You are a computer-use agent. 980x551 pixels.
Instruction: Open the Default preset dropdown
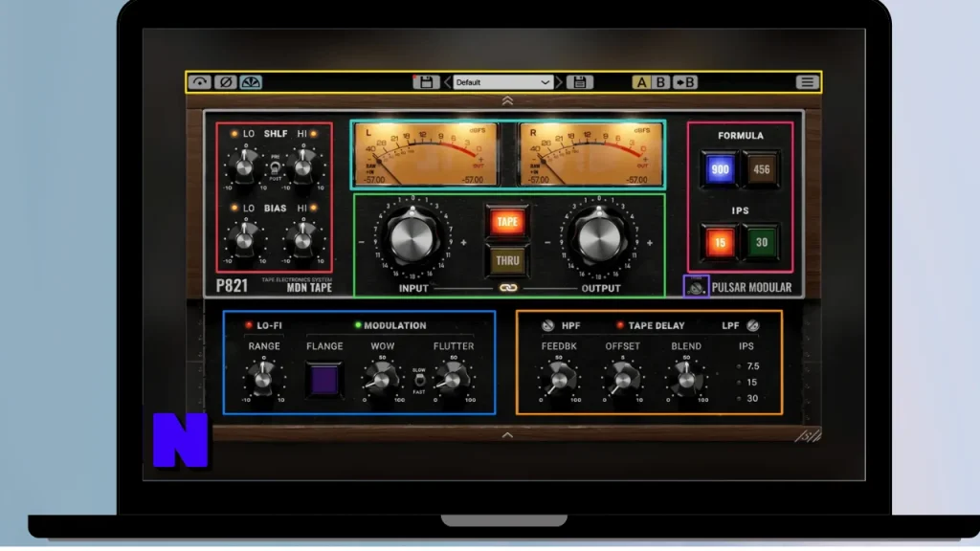pyautogui.click(x=503, y=82)
